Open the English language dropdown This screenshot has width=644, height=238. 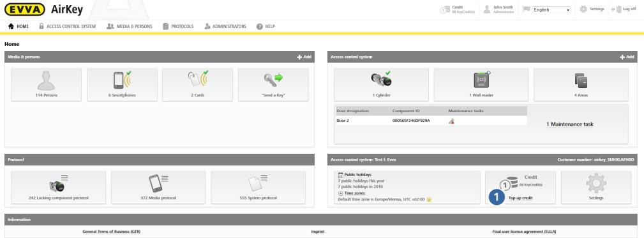click(x=551, y=10)
